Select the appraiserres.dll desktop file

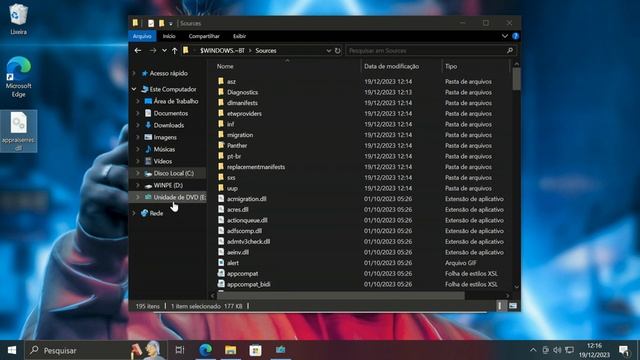(18, 131)
